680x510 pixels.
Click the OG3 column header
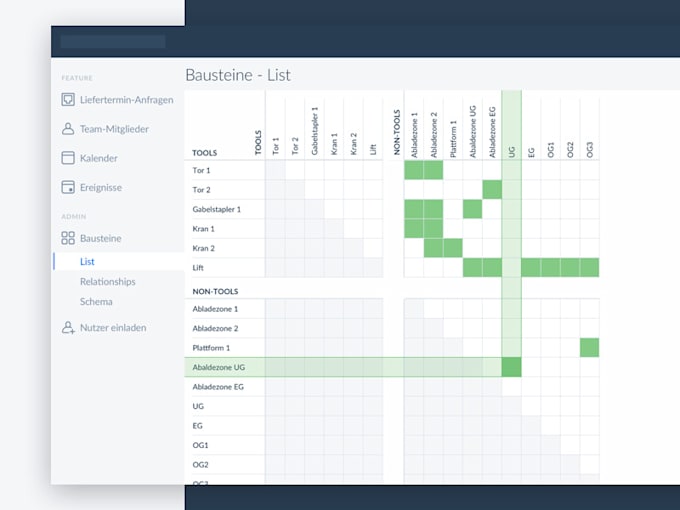pos(590,150)
